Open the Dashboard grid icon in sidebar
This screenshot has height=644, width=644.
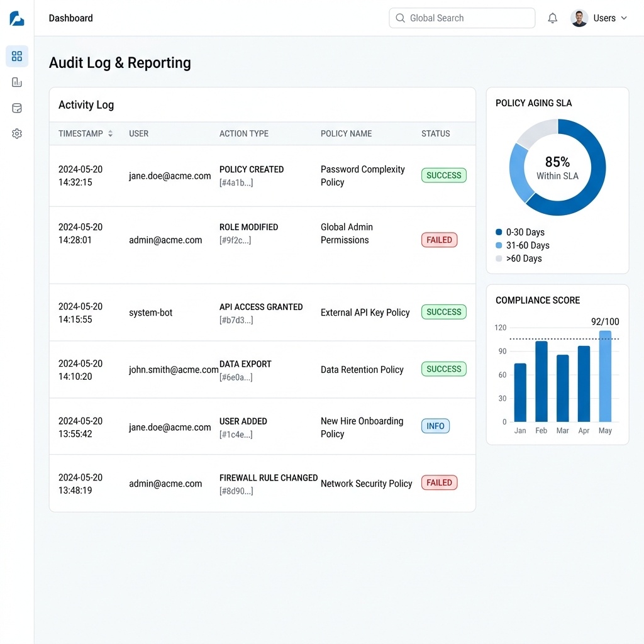pyautogui.click(x=16, y=56)
